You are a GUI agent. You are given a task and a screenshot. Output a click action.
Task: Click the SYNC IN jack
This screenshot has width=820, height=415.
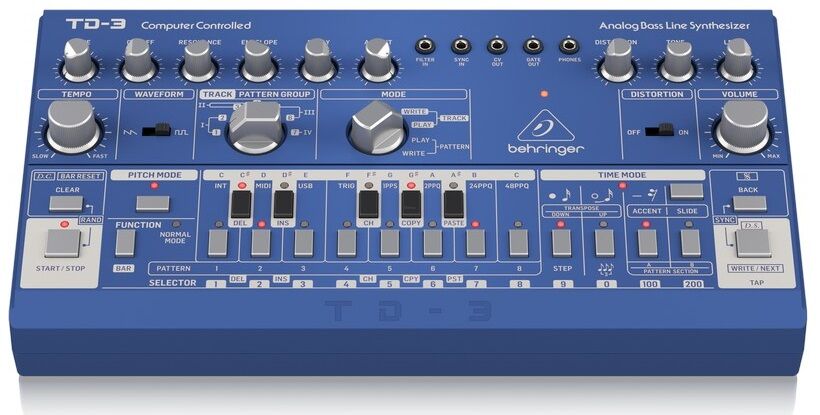point(461,47)
